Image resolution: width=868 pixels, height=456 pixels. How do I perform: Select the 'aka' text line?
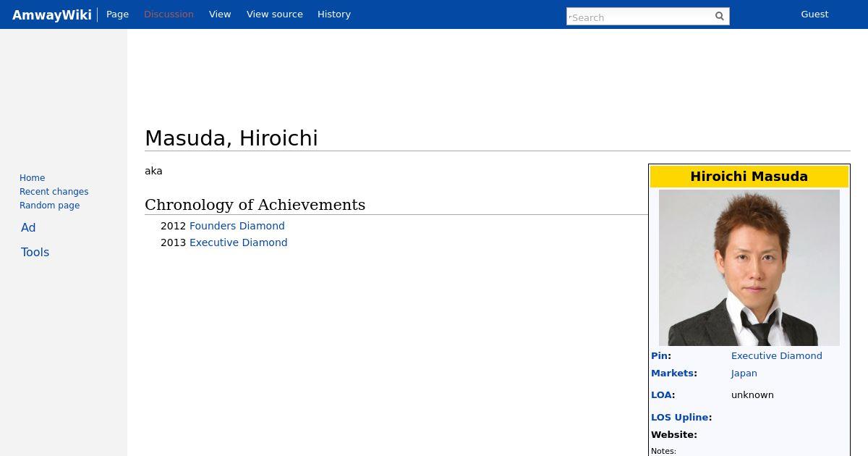click(x=153, y=172)
